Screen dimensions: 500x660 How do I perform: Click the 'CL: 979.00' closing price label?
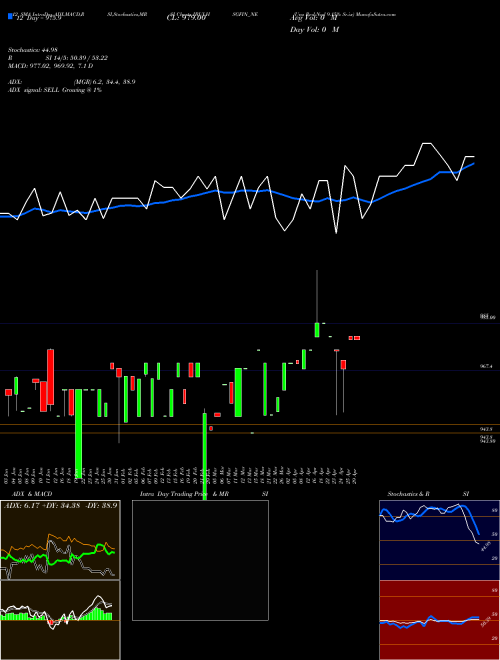pos(186,18)
